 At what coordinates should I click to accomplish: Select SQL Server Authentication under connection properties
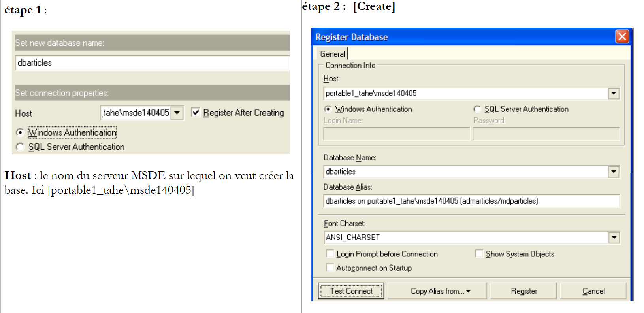click(20, 147)
